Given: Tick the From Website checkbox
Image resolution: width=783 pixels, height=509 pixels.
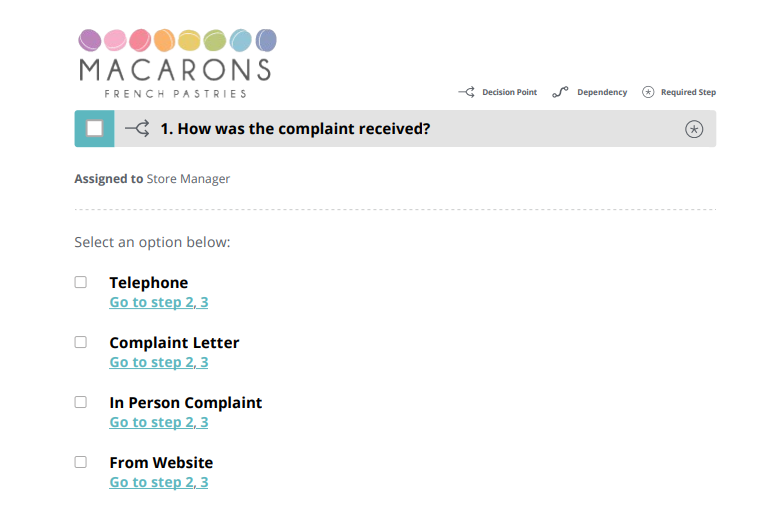Looking at the screenshot, I should point(80,462).
